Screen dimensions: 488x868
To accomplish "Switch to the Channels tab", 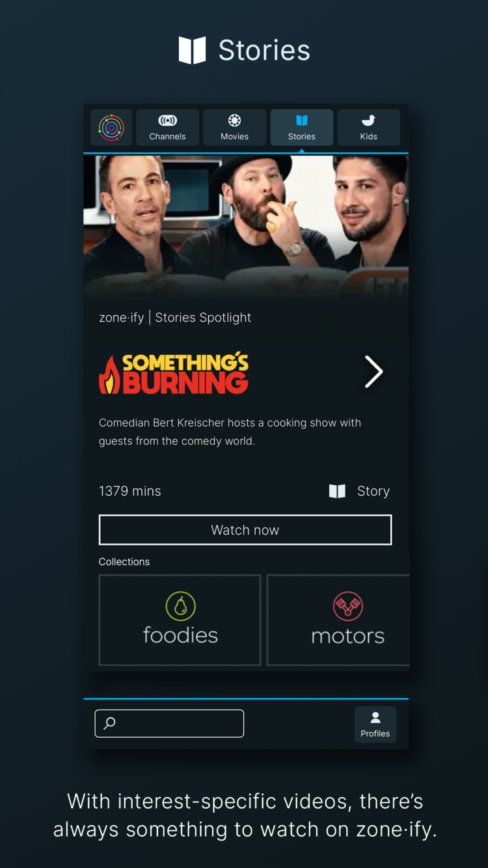I will click(x=167, y=128).
